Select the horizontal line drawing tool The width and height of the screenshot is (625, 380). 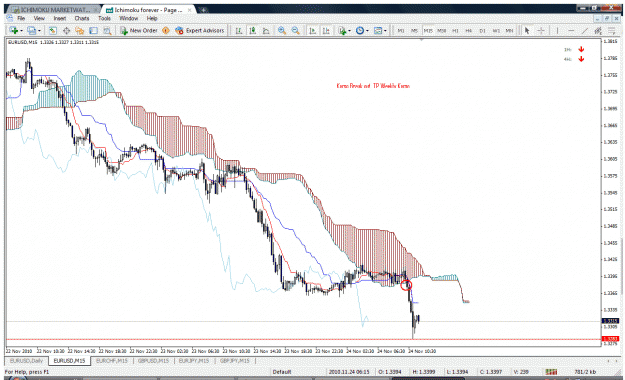point(571,30)
